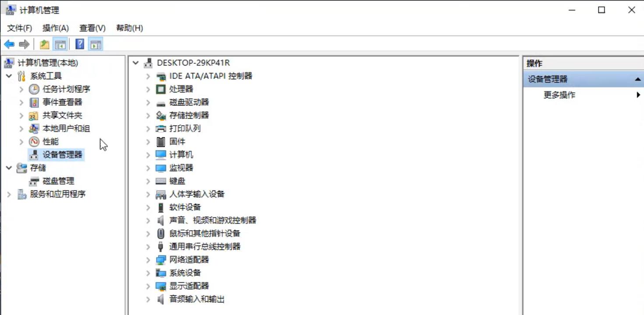点击显示/隐藏控制台树工具栏图标
Image resolution: width=644 pixels, height=315 pixels.
pyautogui.click(x=61, y=44)
